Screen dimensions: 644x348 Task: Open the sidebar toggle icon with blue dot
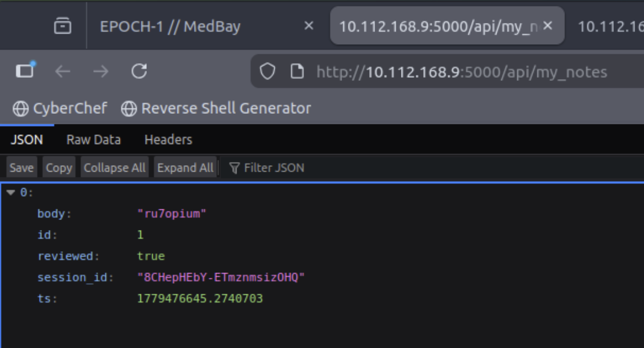[25, 70]
